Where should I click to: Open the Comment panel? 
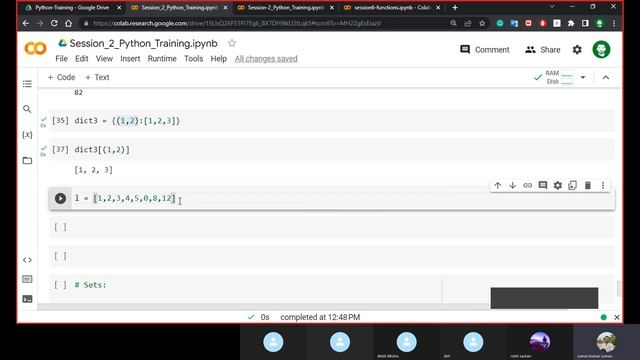[484, 50]
